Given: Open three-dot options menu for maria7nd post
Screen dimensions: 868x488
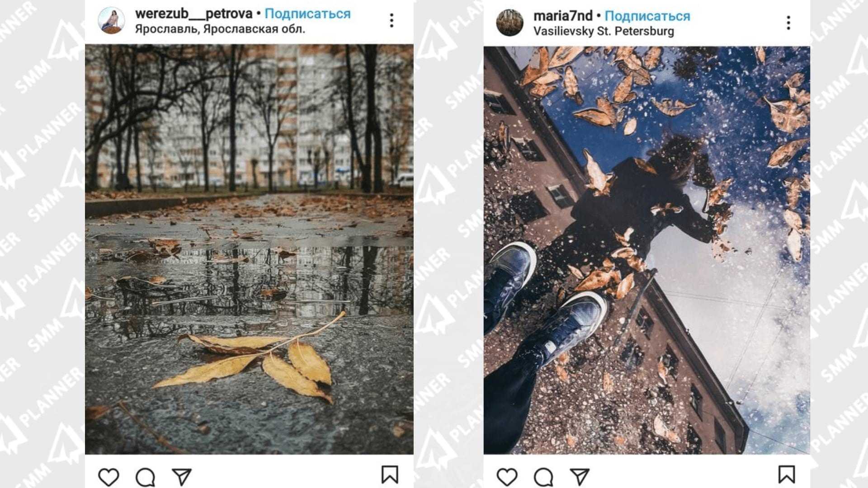Looking at the screenshot, I should point(788,23).
